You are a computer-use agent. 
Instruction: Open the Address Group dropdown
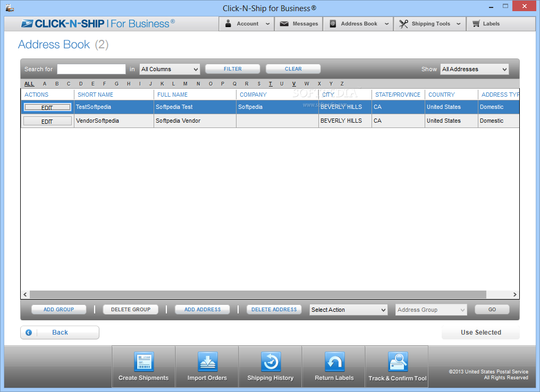pos(431,310)
